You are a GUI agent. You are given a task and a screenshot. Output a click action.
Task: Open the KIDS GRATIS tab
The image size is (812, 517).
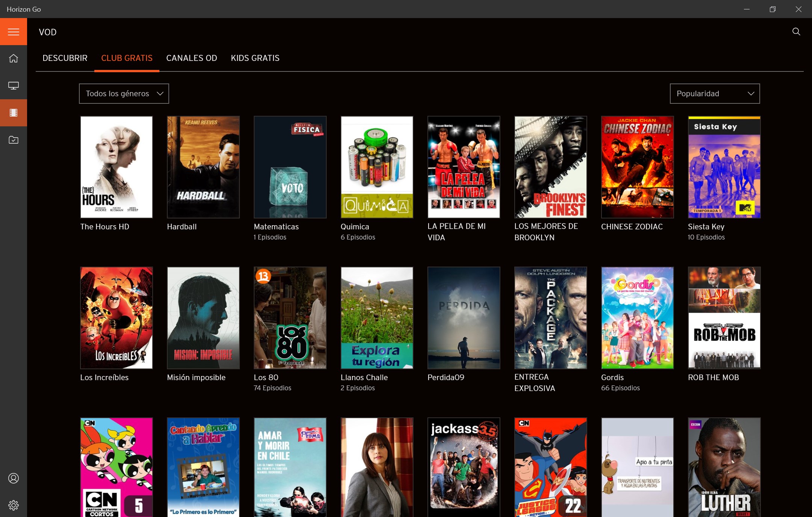(x=255, y=58)
